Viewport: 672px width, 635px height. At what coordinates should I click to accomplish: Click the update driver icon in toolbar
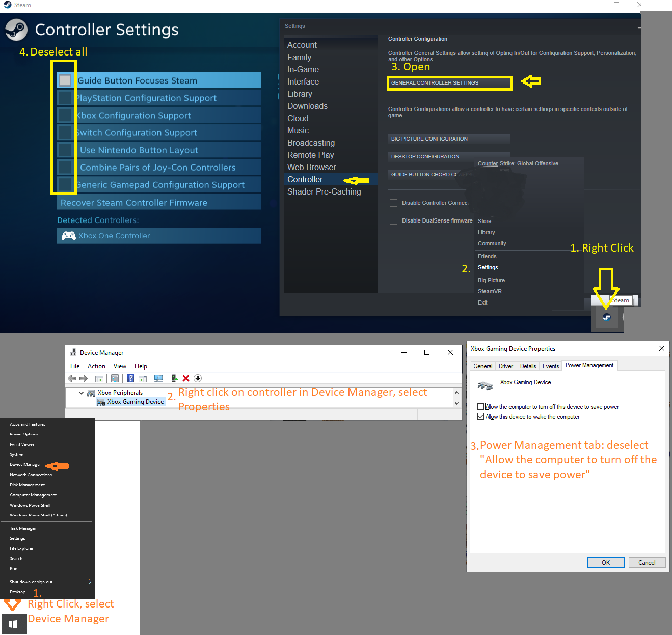pyautogui.click(x=174, y=378)
